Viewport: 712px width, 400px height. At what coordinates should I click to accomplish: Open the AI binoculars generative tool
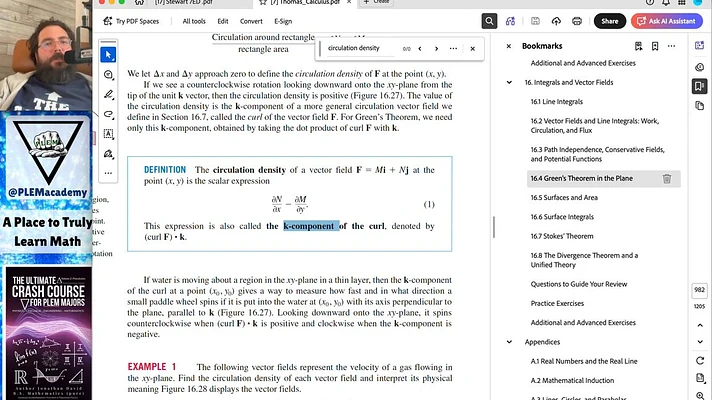[510, 21]
